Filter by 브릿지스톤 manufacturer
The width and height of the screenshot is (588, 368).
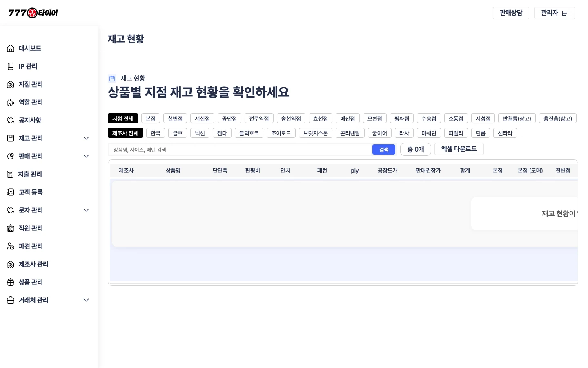click(316, 133)
